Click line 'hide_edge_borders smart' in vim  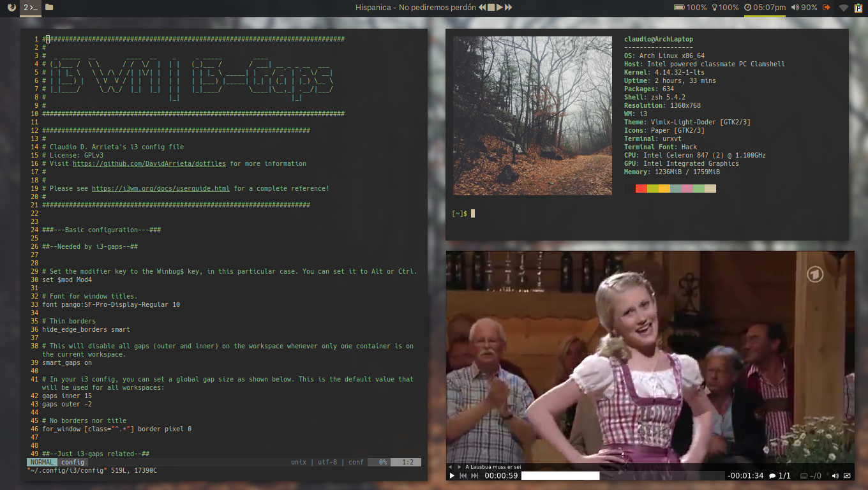[x=86, y=329]
